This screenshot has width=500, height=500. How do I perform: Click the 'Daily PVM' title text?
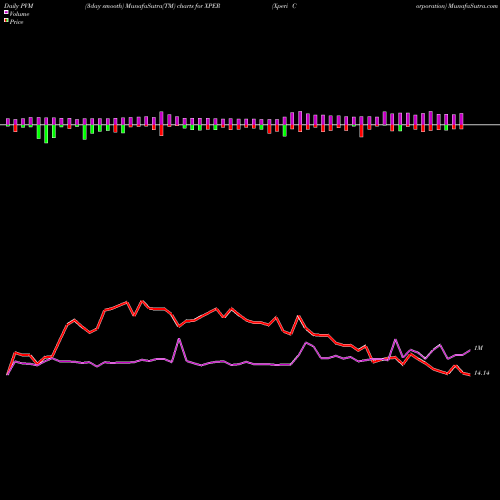pos(19,6)
